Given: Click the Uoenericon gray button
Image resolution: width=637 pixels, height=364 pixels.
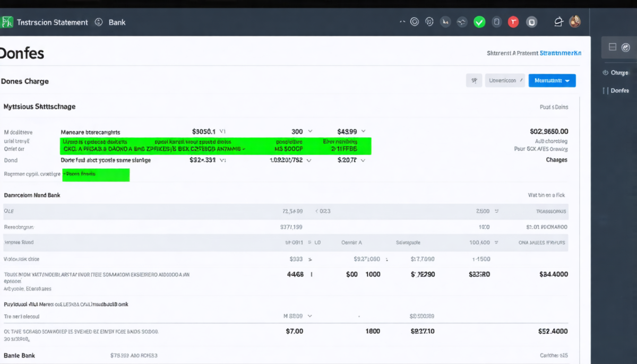Looking at the screenshot, I should tap(505, 81).
